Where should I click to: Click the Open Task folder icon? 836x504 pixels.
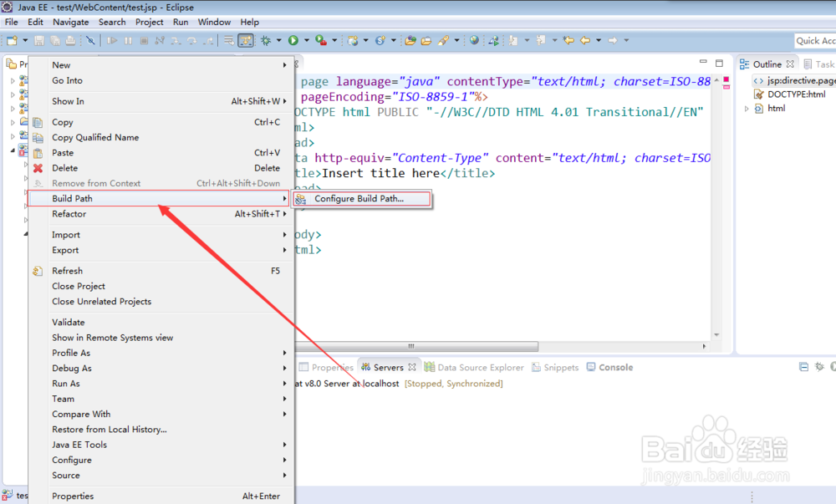(x=426, y=40)
